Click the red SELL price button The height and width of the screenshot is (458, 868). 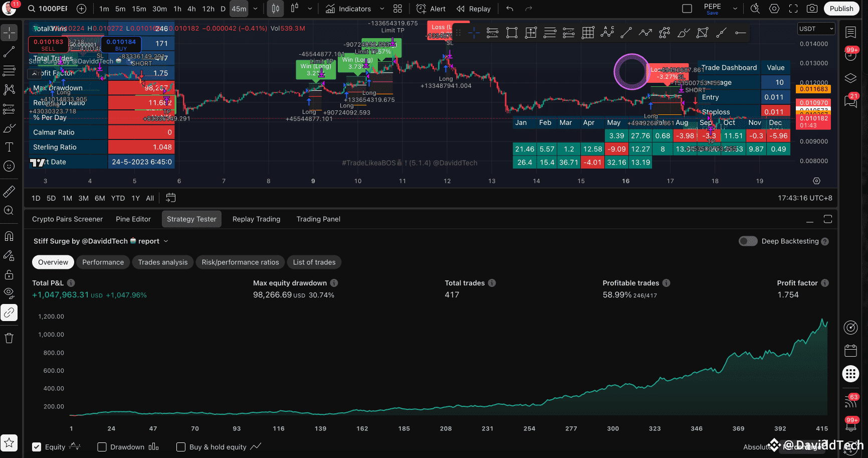pyautogui.click(x=48, y=45)
